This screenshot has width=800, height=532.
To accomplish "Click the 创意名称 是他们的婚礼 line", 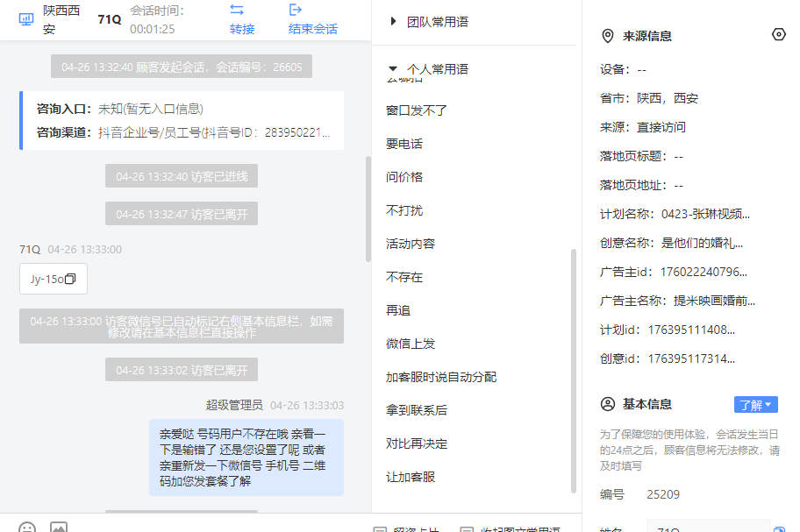I will 671,243.
